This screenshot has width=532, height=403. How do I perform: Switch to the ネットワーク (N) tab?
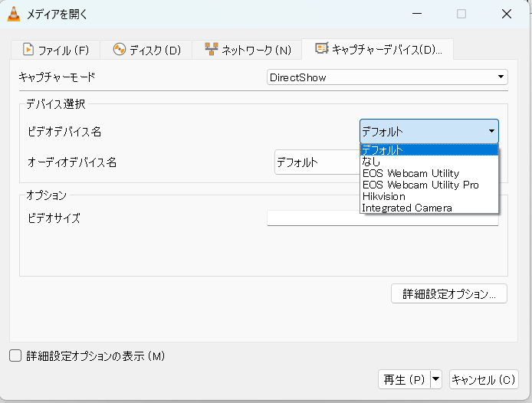tap(248, 51)
